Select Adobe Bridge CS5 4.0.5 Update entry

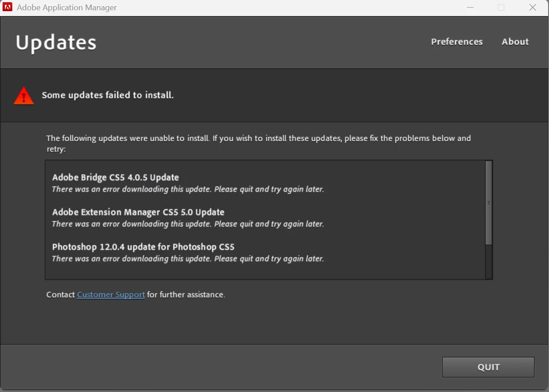[116, 177]
